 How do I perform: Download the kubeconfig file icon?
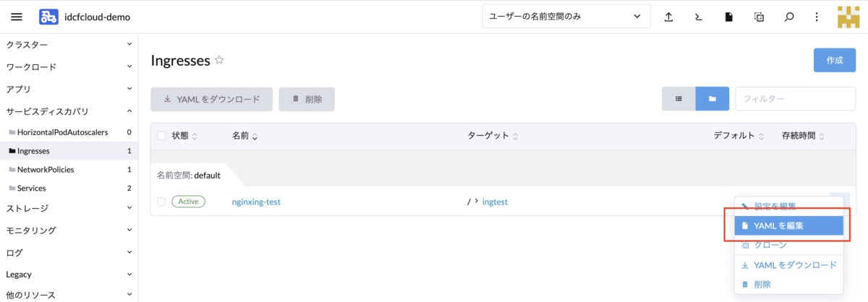729,17
